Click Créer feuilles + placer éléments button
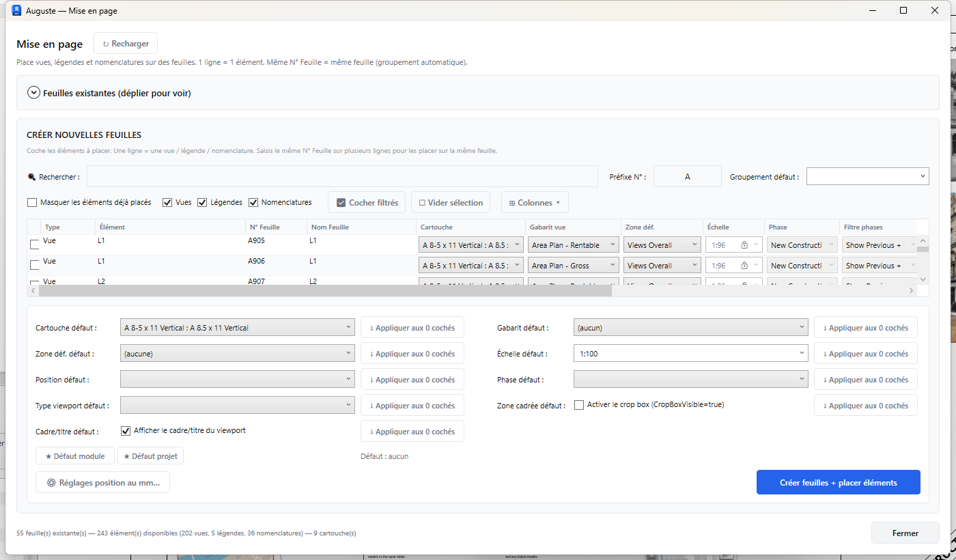The height and width of the screenshot is (560, 956). (x=839, y=483)
